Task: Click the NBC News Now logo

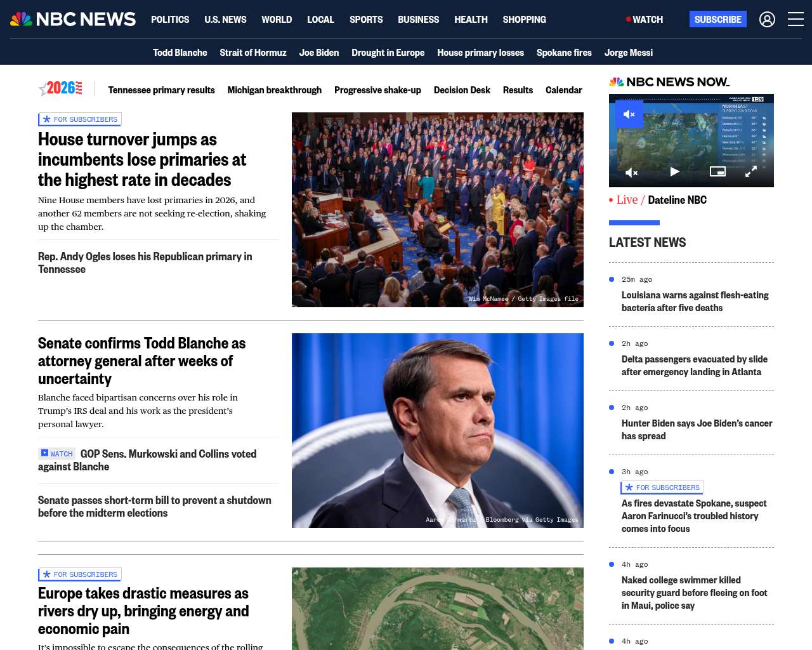Action: [669, 82]
